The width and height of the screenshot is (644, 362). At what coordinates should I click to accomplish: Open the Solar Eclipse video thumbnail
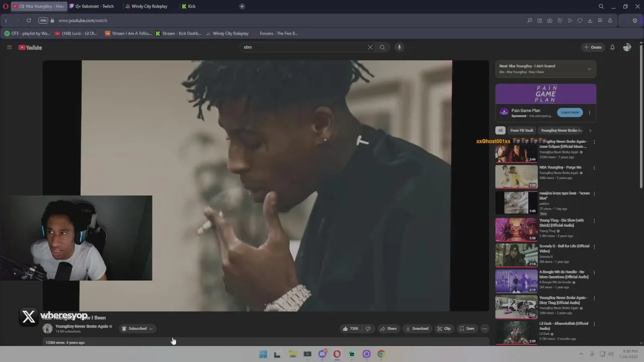[x=516, y=150]
